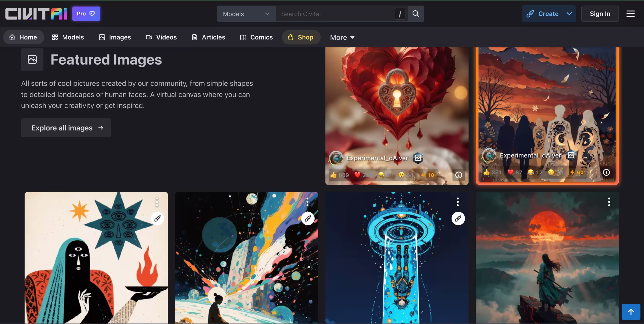
Task: Open the Shop tab
Action: pyautogui.click(x=301, y=37)
